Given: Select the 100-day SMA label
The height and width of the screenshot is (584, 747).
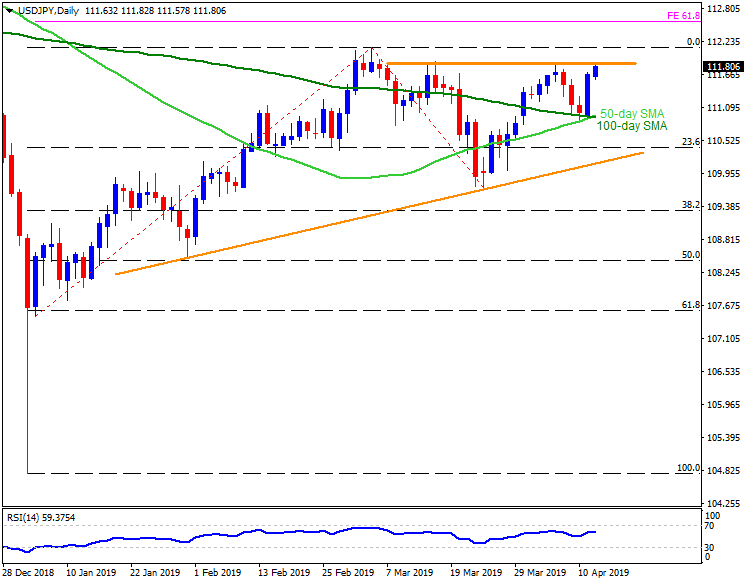Looking at the screenshot, I should (634, 126).
